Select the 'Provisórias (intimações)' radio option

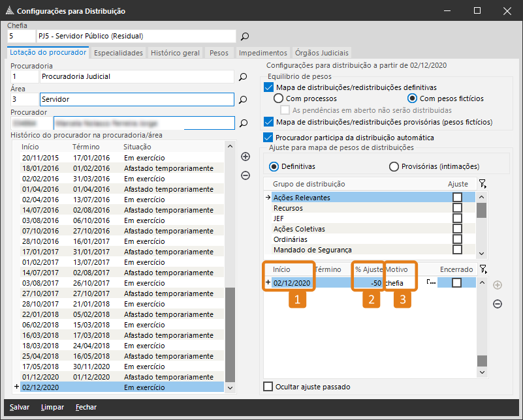coord(394,166)
